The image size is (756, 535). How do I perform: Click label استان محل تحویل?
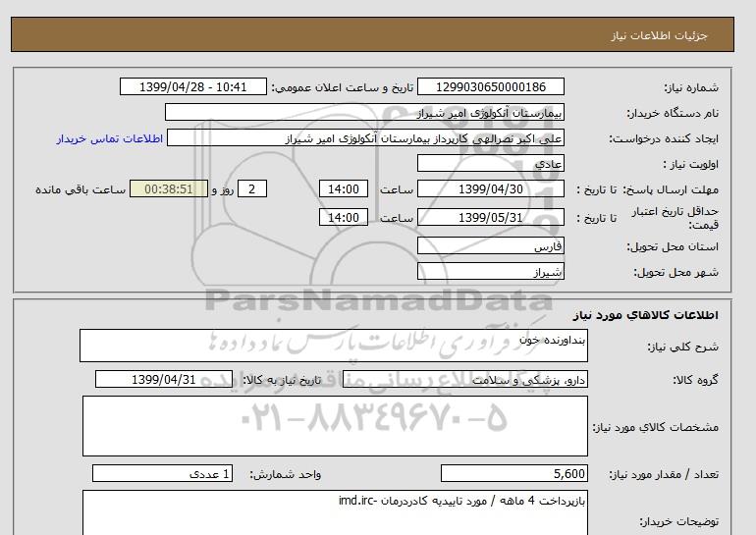click(673, 246)
